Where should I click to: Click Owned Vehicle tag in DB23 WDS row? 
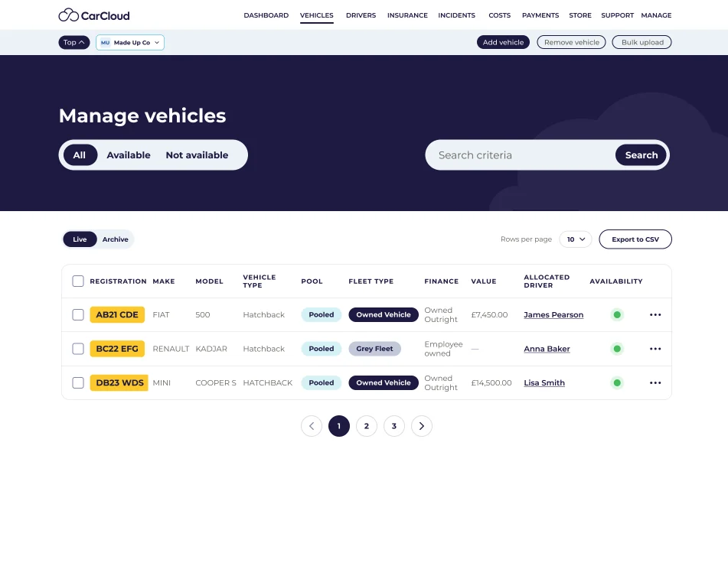pyautogui.click(x=384, y=382)
